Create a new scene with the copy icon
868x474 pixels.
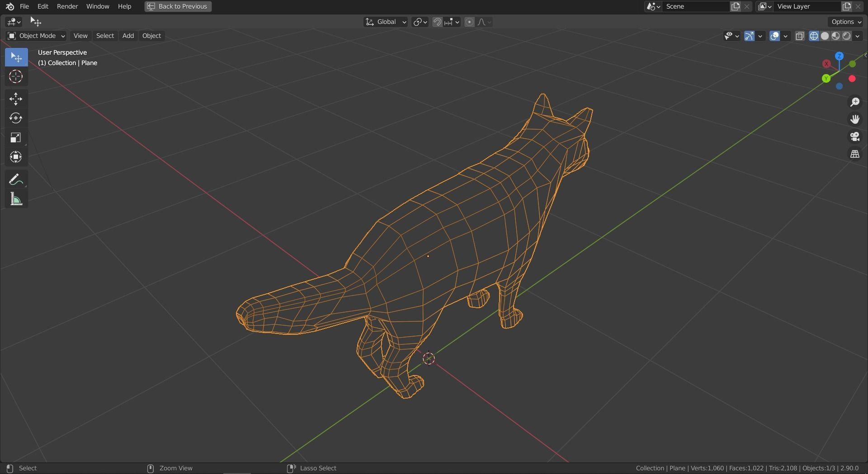[736, 6]
